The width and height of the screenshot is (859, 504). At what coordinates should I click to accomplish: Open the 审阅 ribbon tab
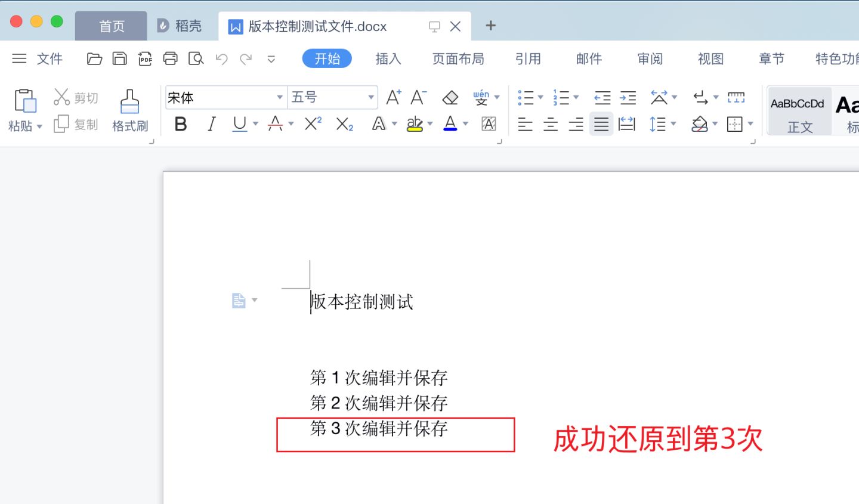coord(650,58)
